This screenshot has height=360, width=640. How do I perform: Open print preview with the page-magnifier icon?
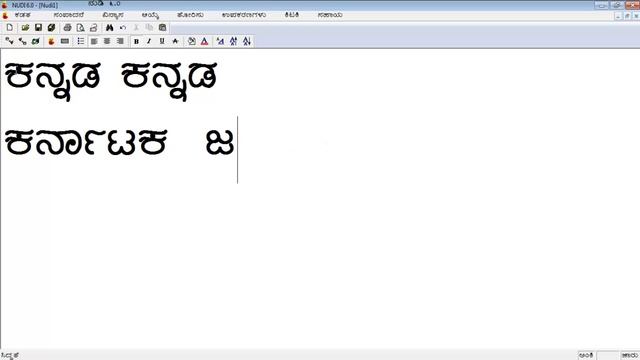pos(80,28)
